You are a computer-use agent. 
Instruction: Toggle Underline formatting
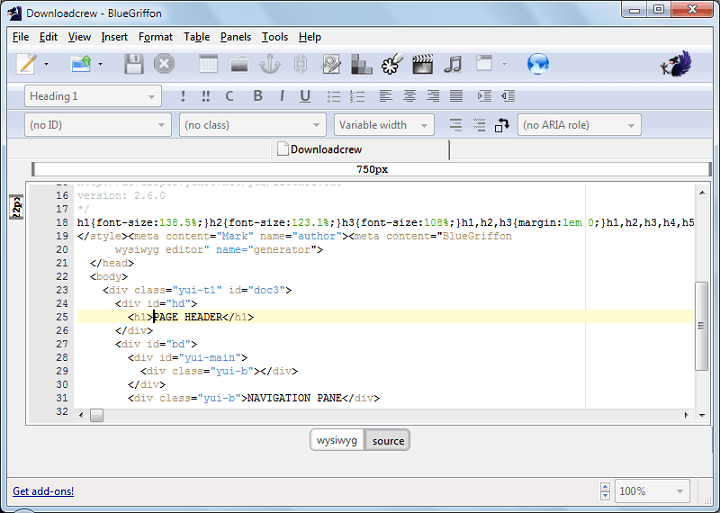point(305,96)
